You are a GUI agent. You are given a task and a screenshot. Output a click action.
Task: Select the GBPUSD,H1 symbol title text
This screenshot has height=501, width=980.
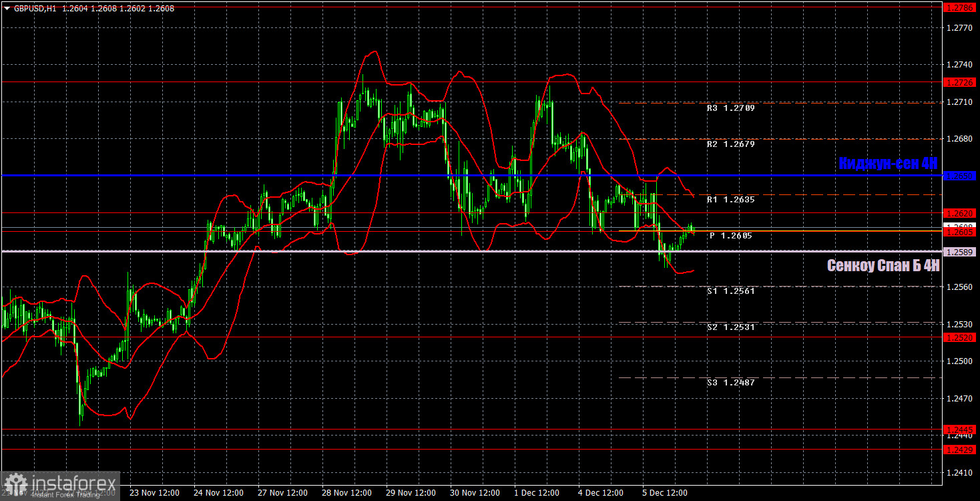point(35,9)
